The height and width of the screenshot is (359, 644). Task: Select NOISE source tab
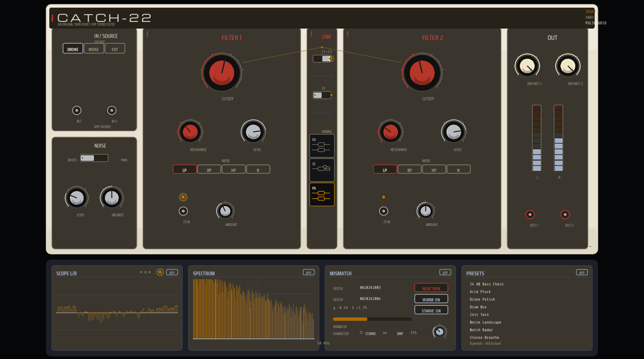click(x=94, y=49)
